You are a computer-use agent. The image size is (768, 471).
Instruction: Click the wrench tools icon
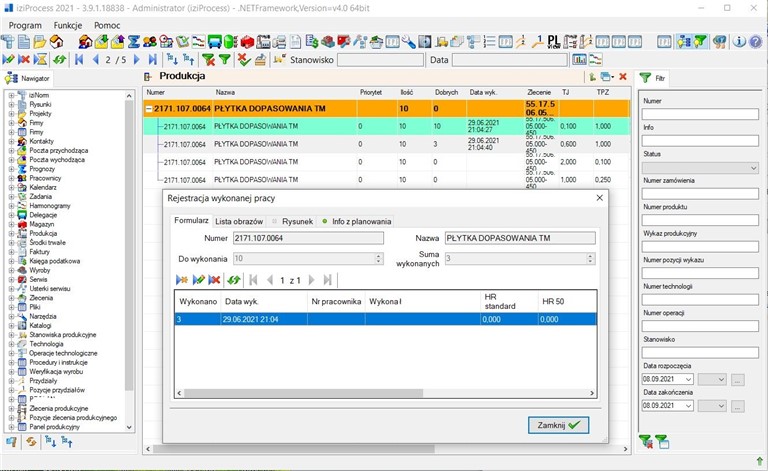[408, 42]
